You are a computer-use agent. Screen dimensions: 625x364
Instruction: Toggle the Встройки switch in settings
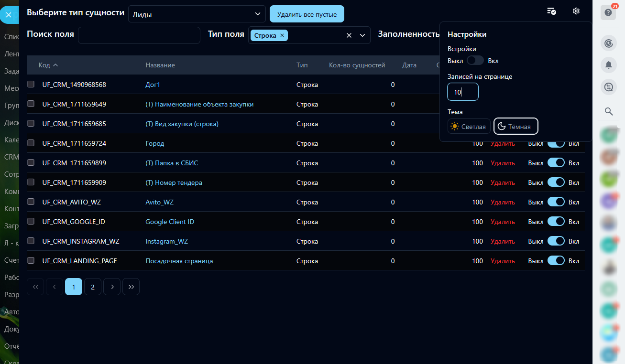[x=475, y=61]
